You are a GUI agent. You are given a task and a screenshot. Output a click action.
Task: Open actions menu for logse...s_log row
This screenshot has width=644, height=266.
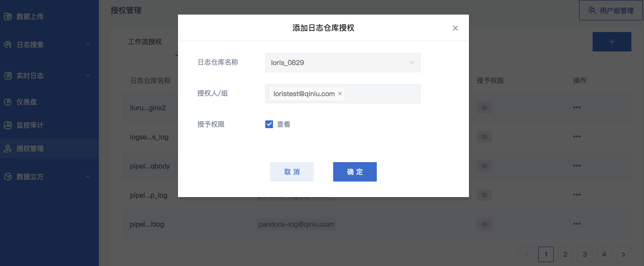[x=577, y=136]
